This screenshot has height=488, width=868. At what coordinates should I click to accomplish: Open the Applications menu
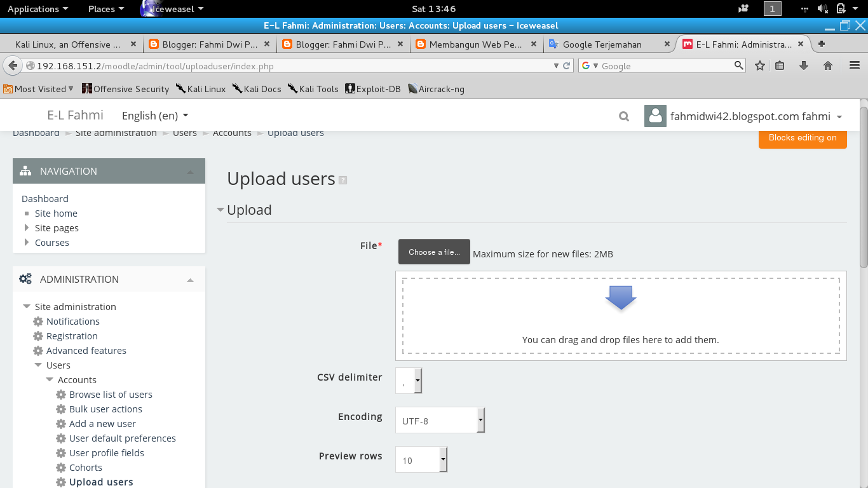33,8
